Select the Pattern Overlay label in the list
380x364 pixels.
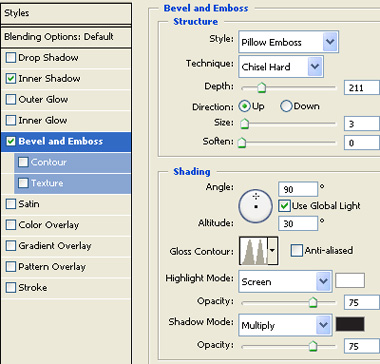coord(52,267)
